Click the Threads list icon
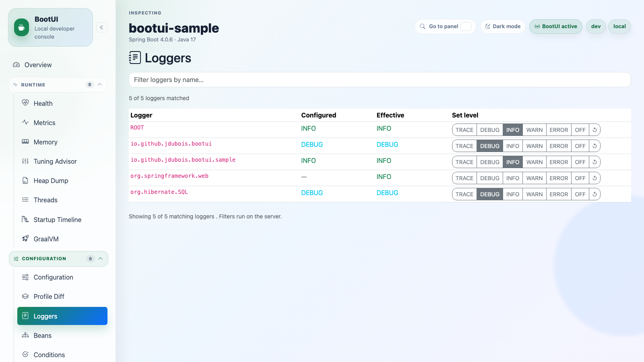This screenshot has height=362, width=644. (x=25, y=200)
